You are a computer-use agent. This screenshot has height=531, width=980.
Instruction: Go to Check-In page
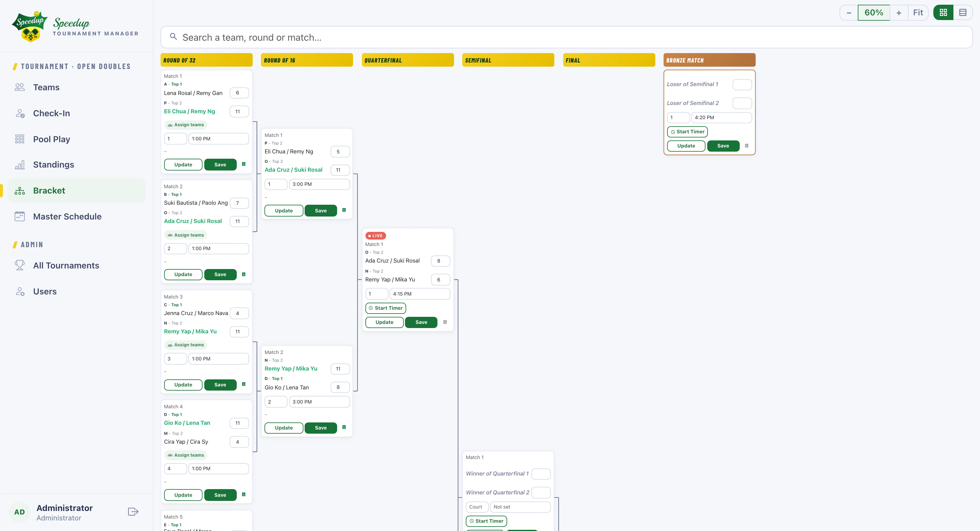click(76, 113)
